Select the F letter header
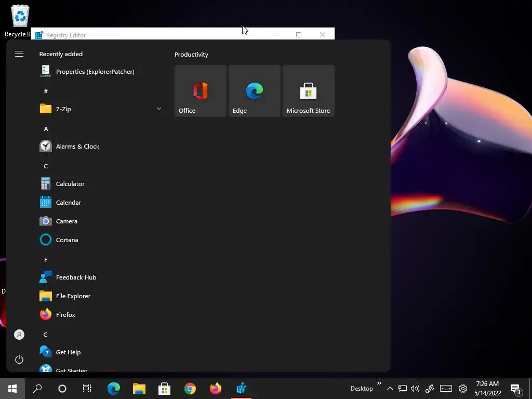 pos(46,260)
